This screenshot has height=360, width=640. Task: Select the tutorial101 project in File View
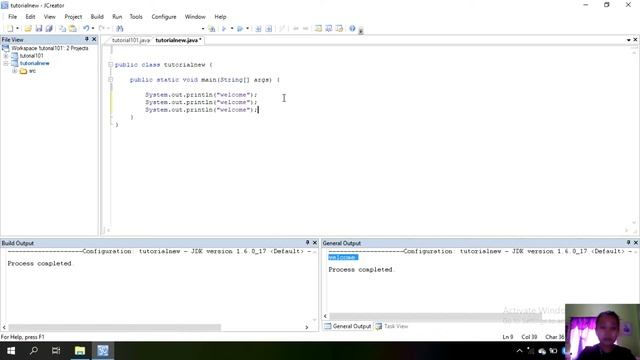click(31, 56)
